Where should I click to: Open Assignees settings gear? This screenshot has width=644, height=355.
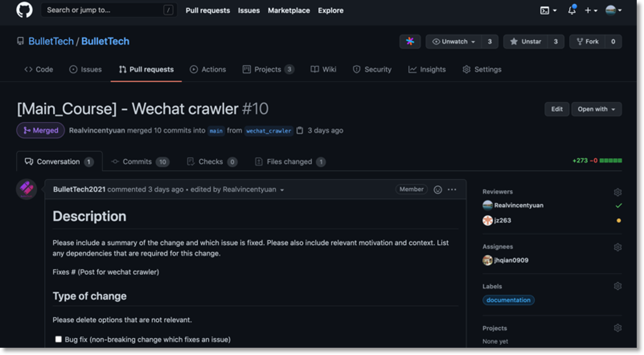click(x=618, y=247)
